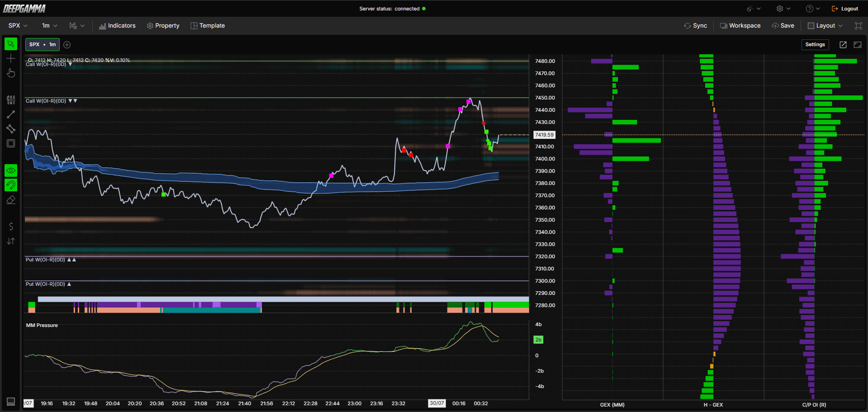The width and height of the screenshot is (868, 412).
Task: Click the up-down arrows sort tool
Action: click(x=11, y=241)
